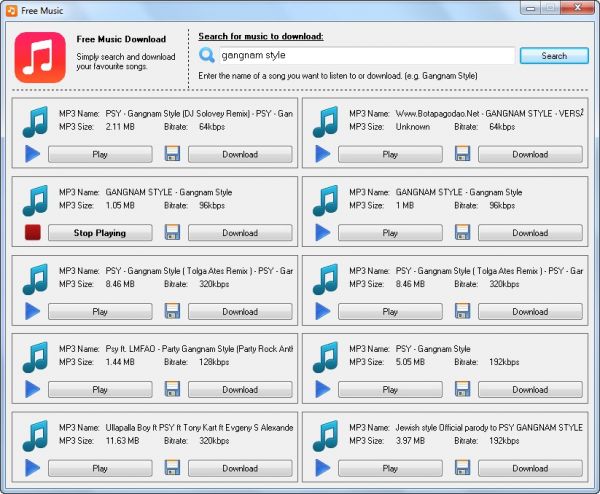Play the Ullapalla Boy ft PSY track
The height and width of the screenshot is (494, 600).
100,468
